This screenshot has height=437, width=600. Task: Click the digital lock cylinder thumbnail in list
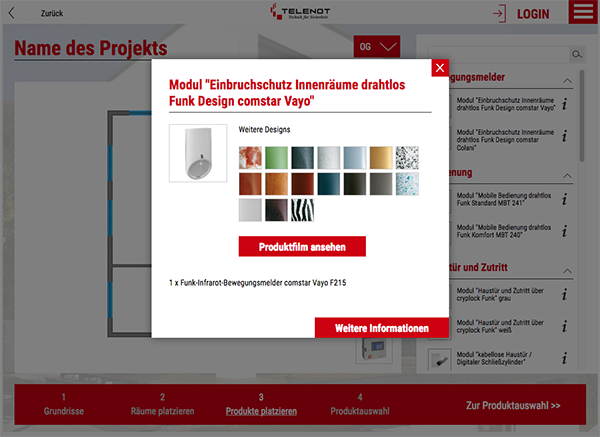(x=439, y=359)
